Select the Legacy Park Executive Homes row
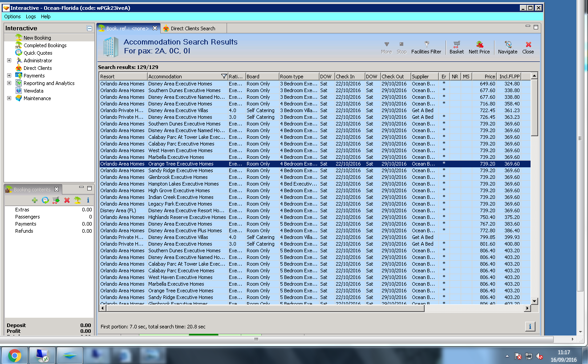This screenshot has height=364, width=588. click(x=315, y=204)
